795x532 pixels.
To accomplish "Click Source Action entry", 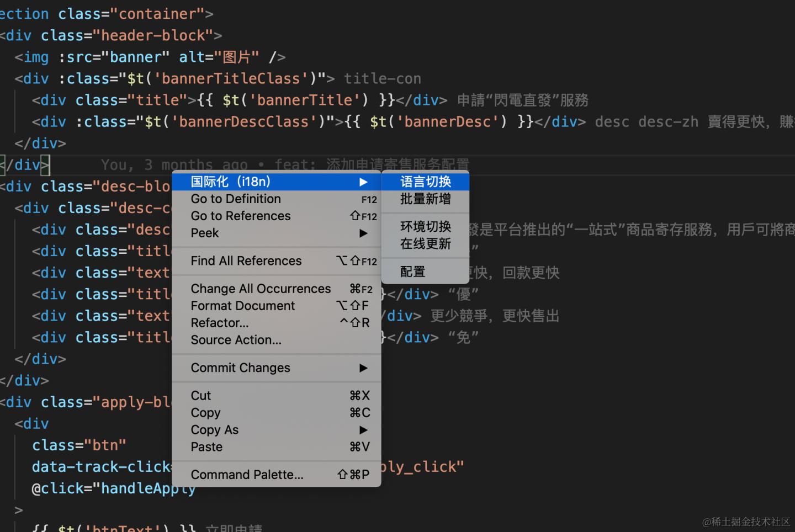I will (x=236, y=340).
